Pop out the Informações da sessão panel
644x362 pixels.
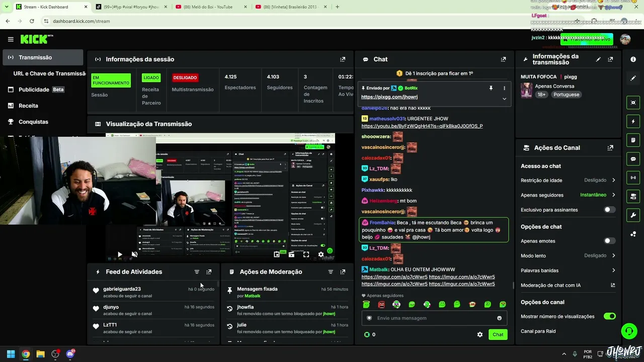(343, 59)
